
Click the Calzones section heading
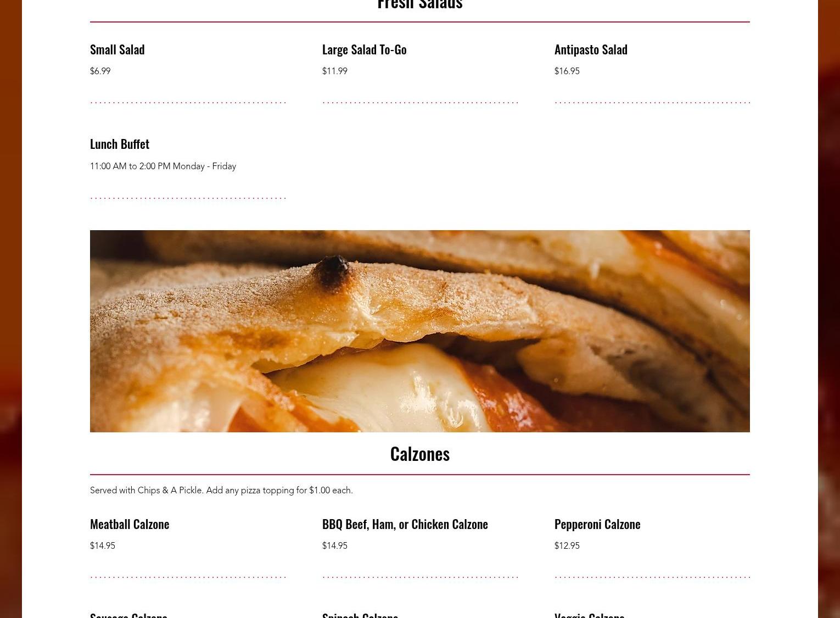coord(420,454)
